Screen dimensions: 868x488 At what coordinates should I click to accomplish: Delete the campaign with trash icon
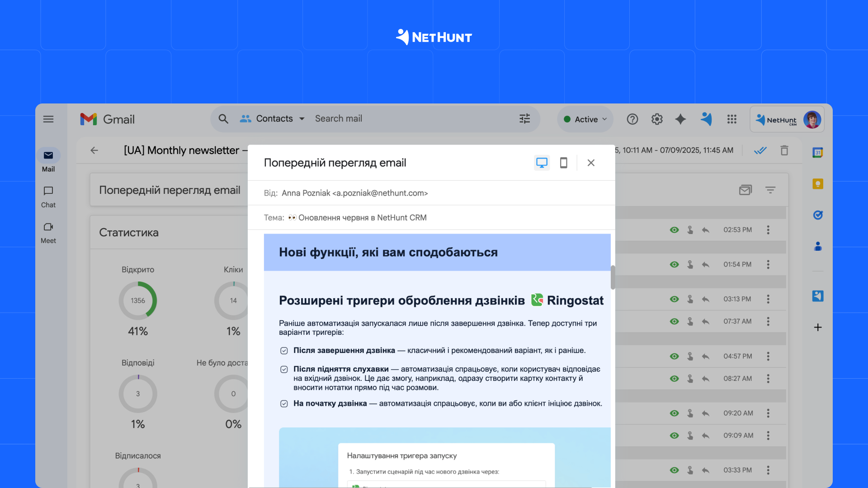[x=784, y=150]
